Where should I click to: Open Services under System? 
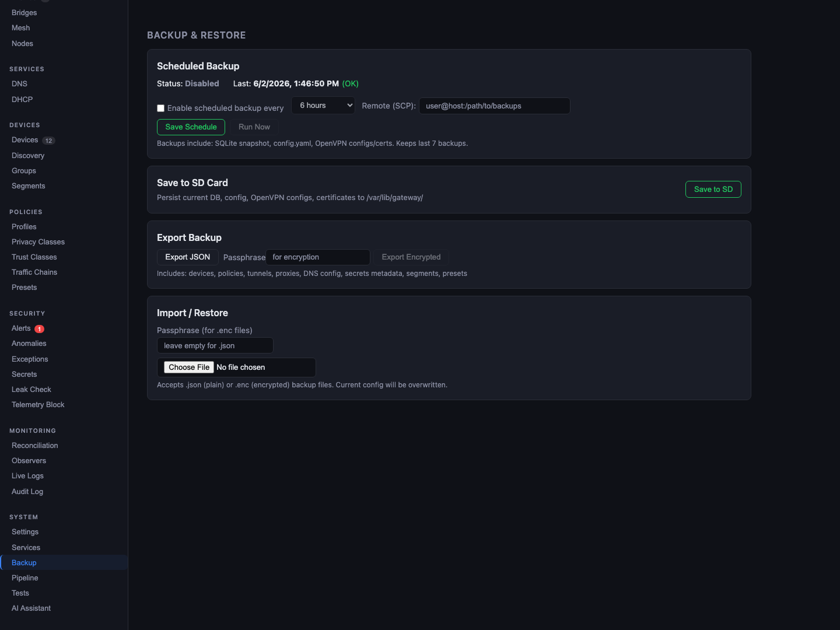coord(26,548)
